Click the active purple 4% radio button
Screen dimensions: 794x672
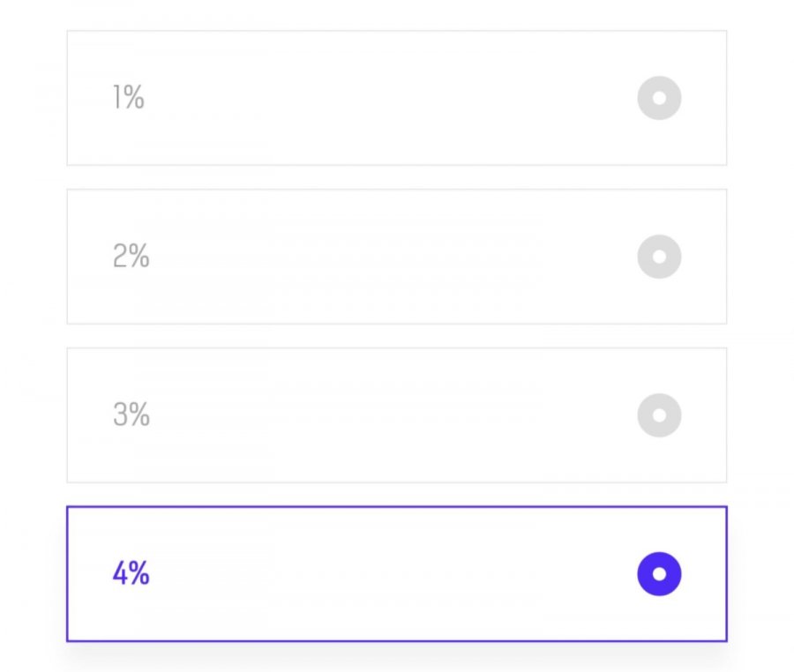pyautogui.click(x=659, y=574)
